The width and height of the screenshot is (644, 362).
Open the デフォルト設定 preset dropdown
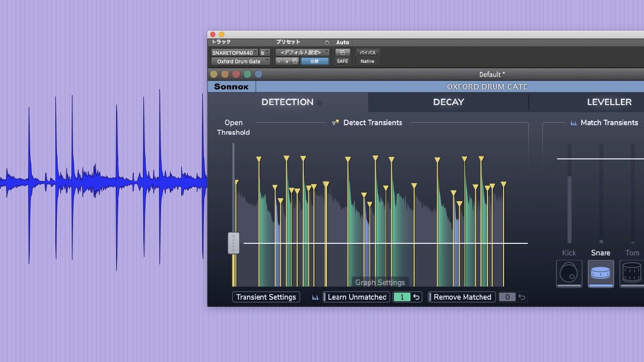(302, 52)
